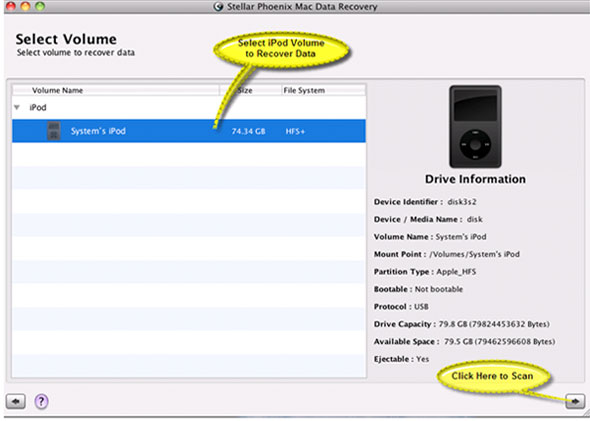This screenshot has width=590, height=421.
Task: Click the HFS+ file system value
Action: coord(295,131)
